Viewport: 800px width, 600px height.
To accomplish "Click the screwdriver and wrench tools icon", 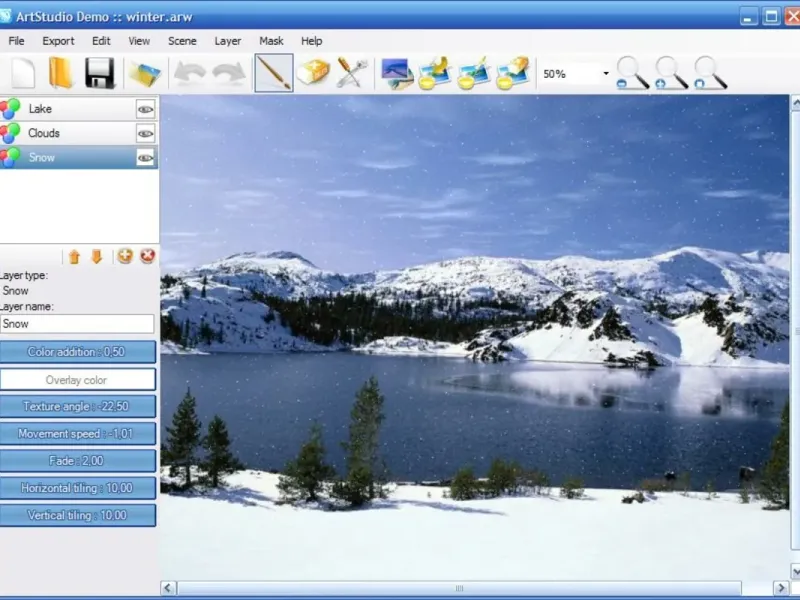I will click(352, 73).
